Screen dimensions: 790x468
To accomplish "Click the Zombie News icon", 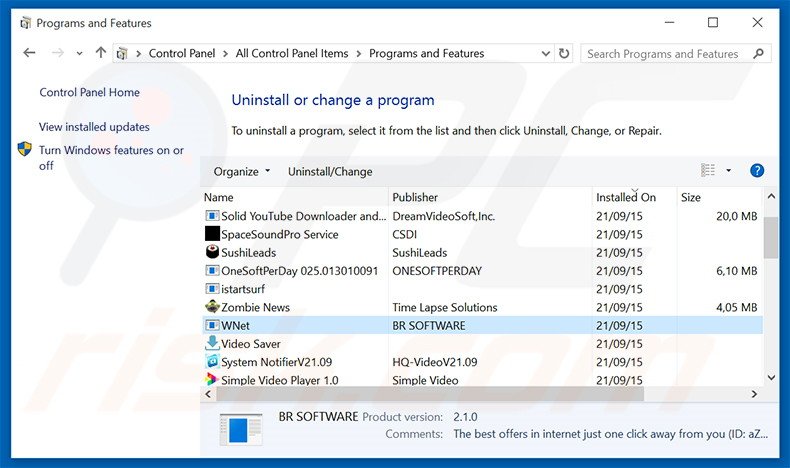I will click(x=212, y=306).
